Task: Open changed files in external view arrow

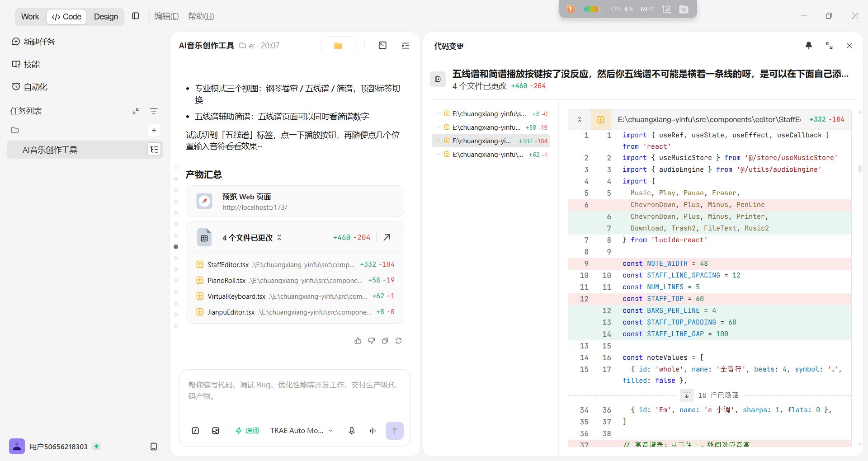Action: tap(387, 237)
